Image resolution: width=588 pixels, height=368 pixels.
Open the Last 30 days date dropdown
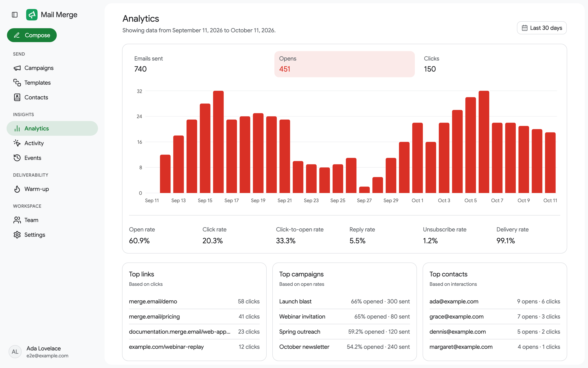[x=542, y=28]
